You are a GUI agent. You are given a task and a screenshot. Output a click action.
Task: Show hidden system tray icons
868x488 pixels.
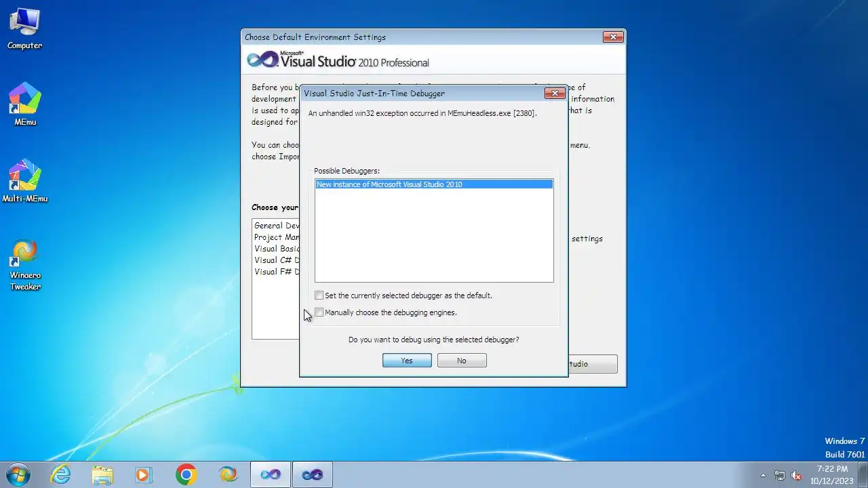coord(763,475)
